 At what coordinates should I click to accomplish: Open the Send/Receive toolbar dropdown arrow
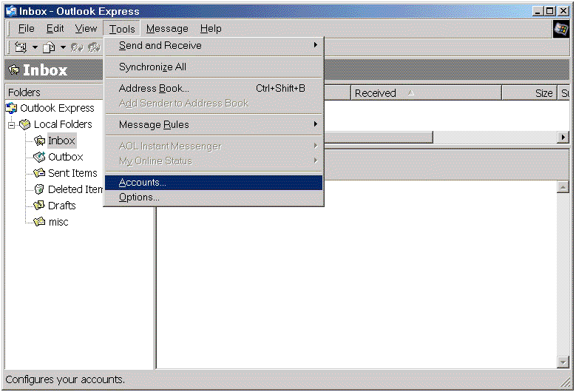tap(35, 47)
